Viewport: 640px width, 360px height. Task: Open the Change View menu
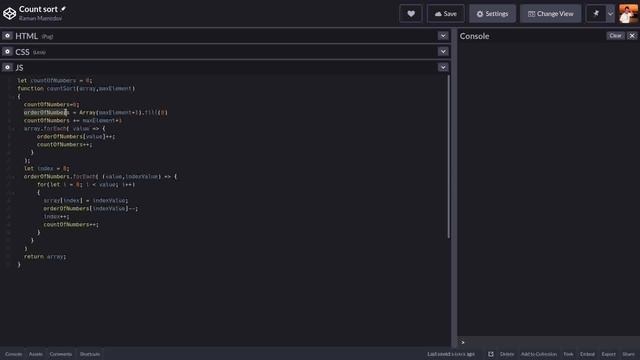click(x=550, y=14)
